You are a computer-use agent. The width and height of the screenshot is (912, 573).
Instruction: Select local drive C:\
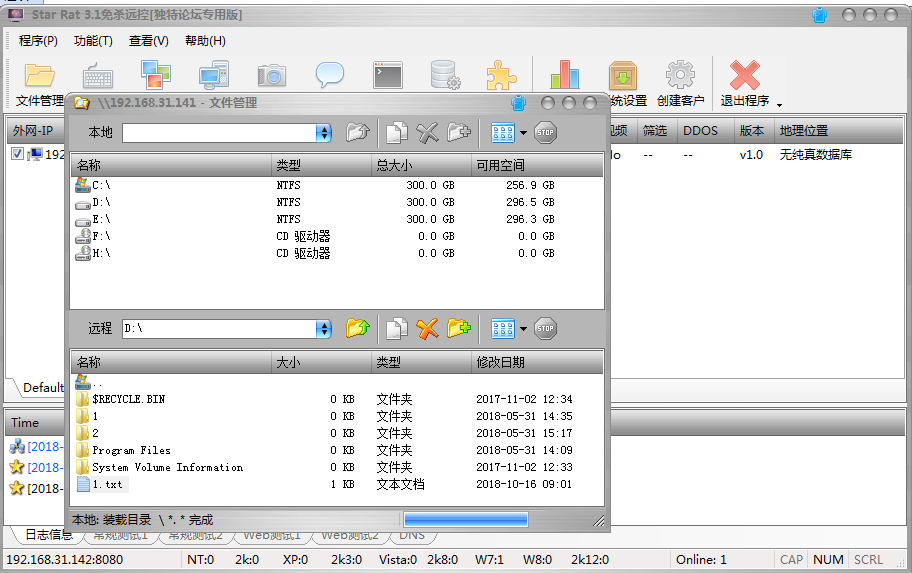(92, 185)
